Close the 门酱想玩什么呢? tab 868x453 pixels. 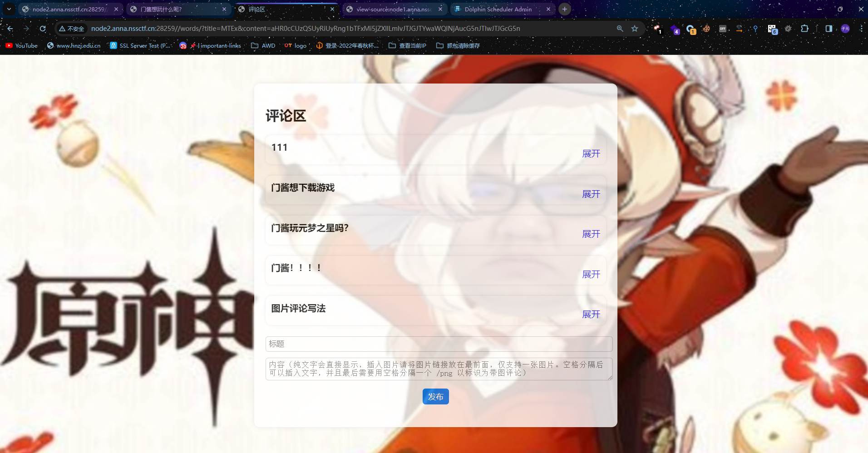coord(224,9)
